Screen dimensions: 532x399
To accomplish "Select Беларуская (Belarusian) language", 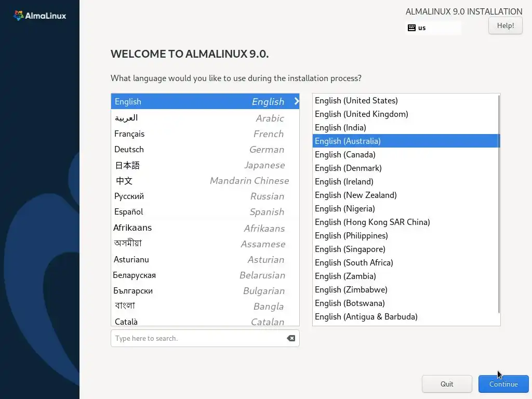I will 205,275.
